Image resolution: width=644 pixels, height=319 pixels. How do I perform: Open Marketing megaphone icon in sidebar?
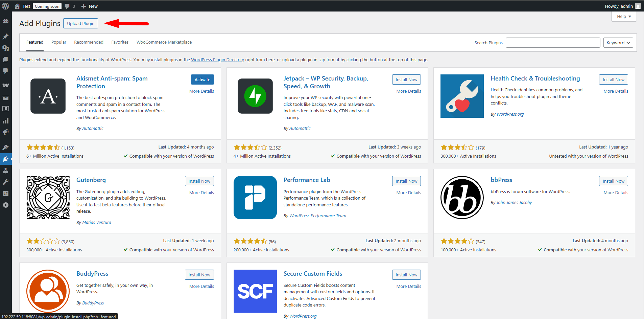[x=6, y=132]
